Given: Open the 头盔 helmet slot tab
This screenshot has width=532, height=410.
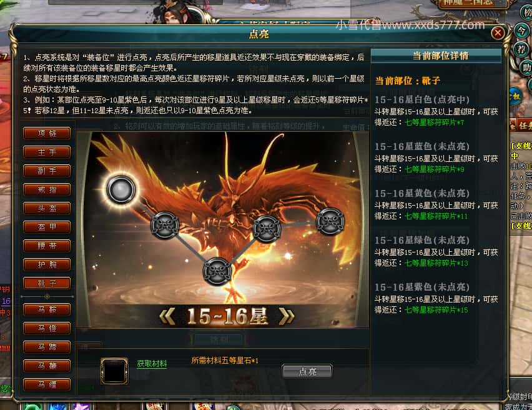Looking at the screenshot, I should point(47,208).
